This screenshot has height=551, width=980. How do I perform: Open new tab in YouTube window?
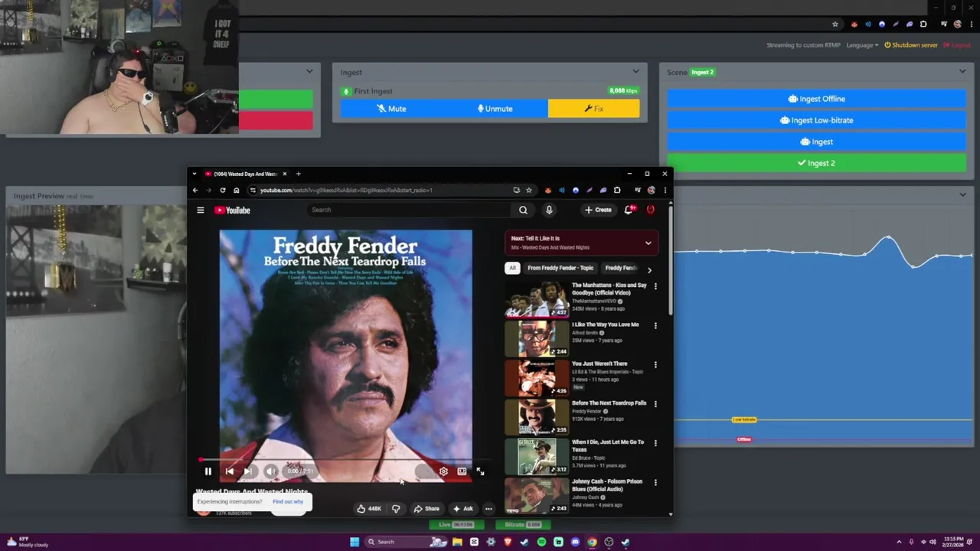click(x=299, y=174)
